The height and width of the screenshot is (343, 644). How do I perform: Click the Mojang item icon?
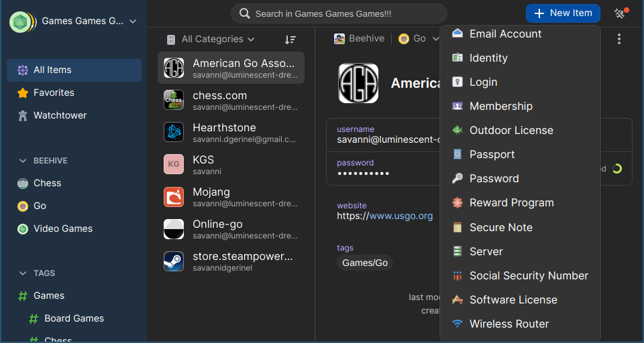point(174,197)
